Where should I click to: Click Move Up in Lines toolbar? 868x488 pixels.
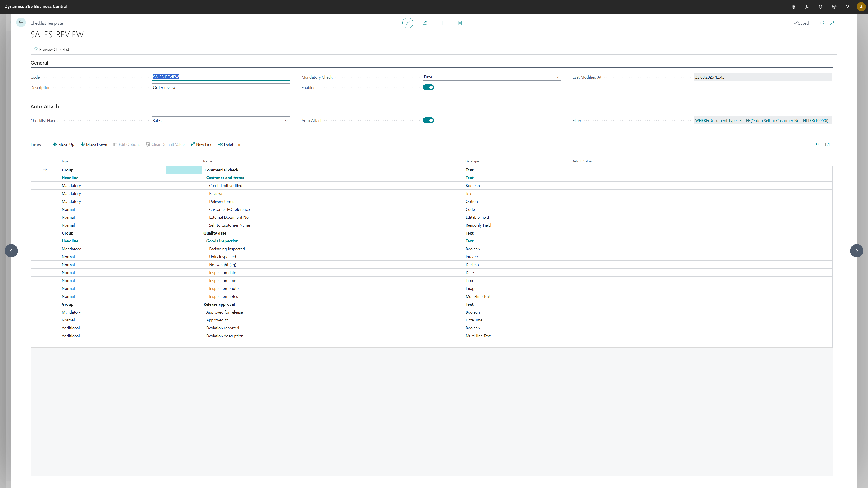(63, 145)
